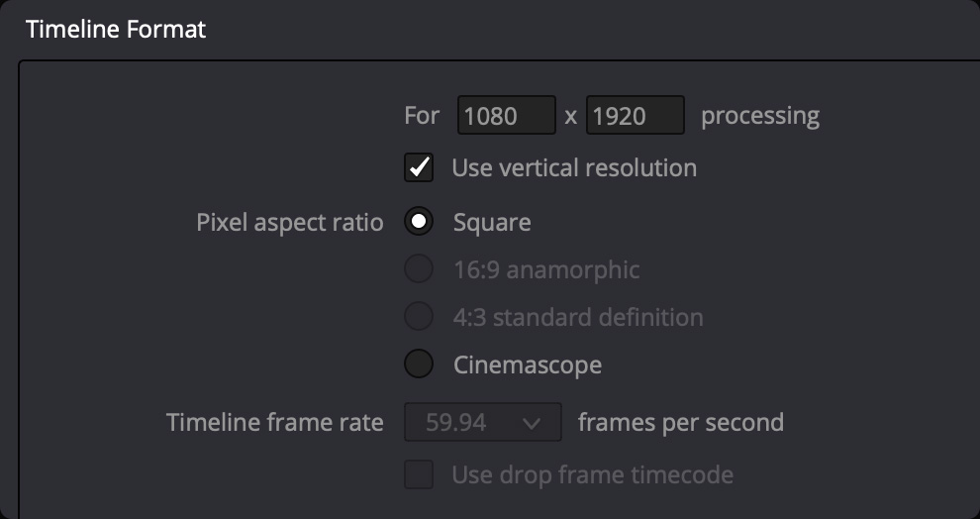The height and width of the screenshot is (519, 980).
Task: Click the 4:3 standard definition label text
Action: click(x=578, y=317)
